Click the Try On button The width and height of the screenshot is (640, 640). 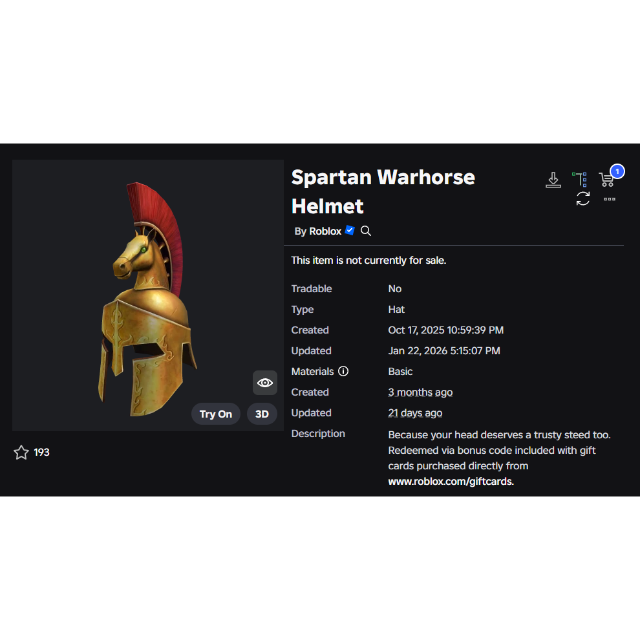[x=216, y=414]
